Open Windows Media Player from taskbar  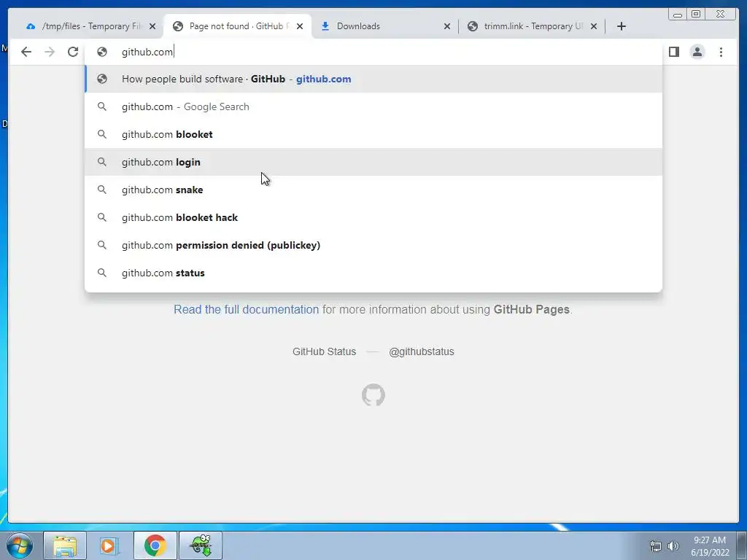tap(109, 545)
